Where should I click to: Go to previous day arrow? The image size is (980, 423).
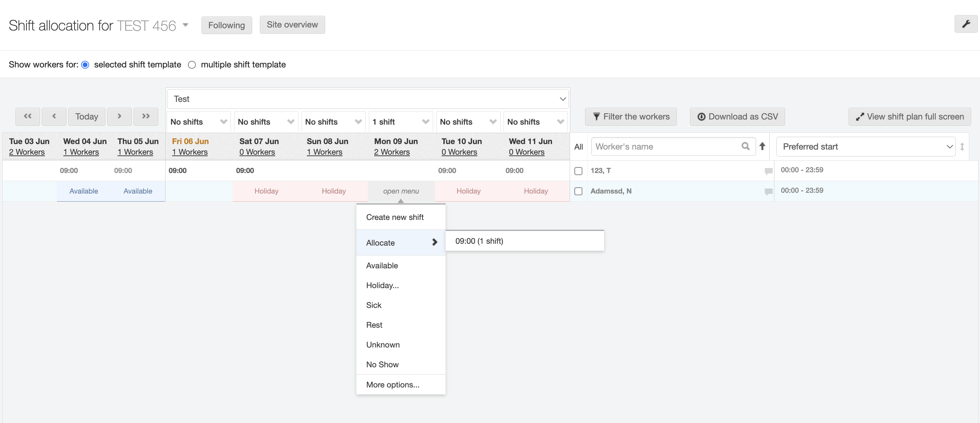pyautogui.click(x=54, y=116)
